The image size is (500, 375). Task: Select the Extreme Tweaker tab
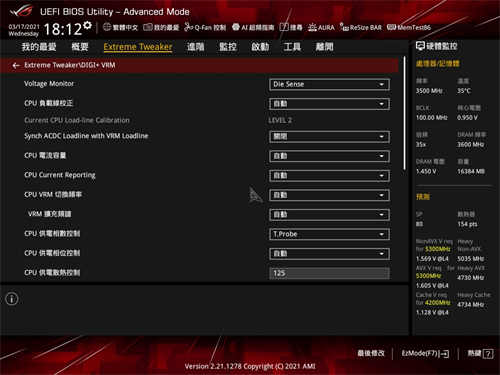138,47
